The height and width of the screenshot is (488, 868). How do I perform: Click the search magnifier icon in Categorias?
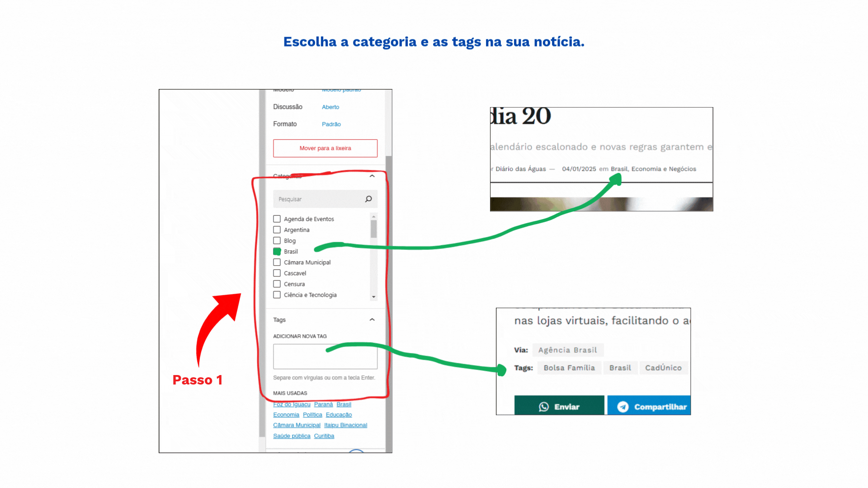(x=368, y=199)
